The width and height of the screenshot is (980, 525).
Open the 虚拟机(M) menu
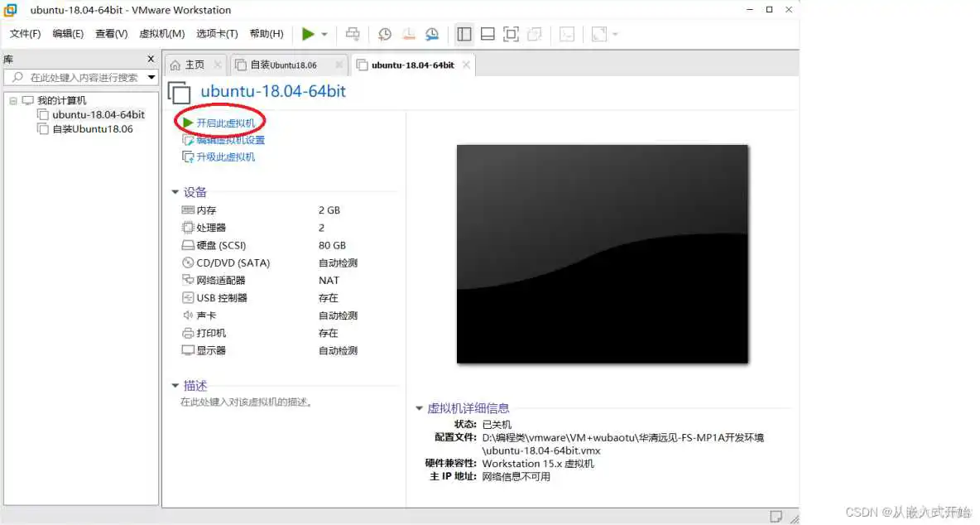[x=162, y=34]
